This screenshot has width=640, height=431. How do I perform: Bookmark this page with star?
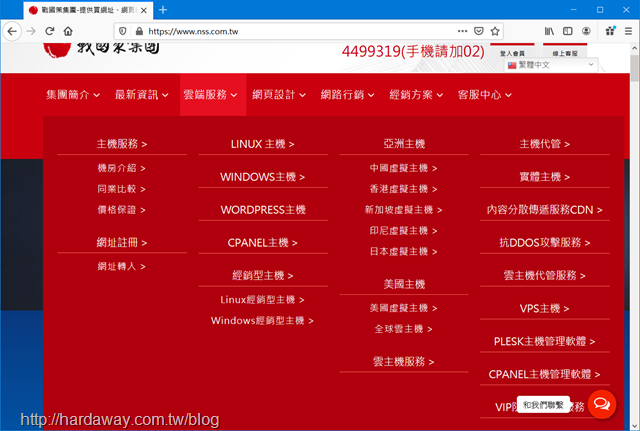click(495, 31)
